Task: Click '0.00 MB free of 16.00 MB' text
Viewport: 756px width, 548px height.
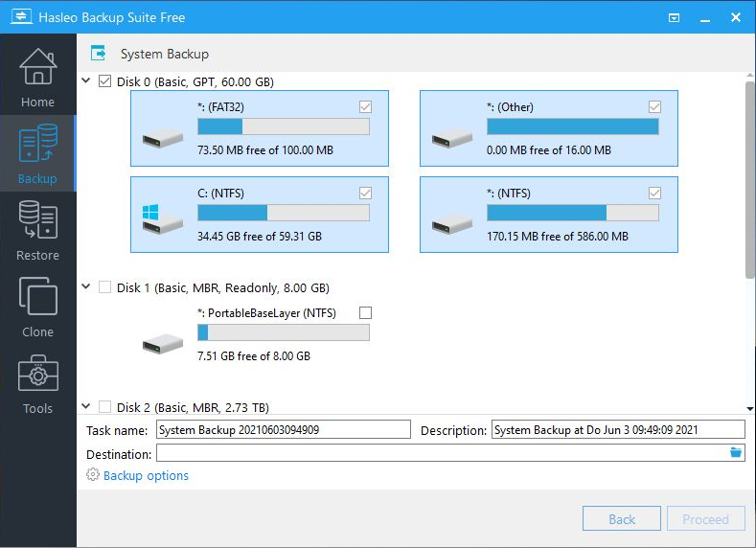Action: [x=549, y=149]
